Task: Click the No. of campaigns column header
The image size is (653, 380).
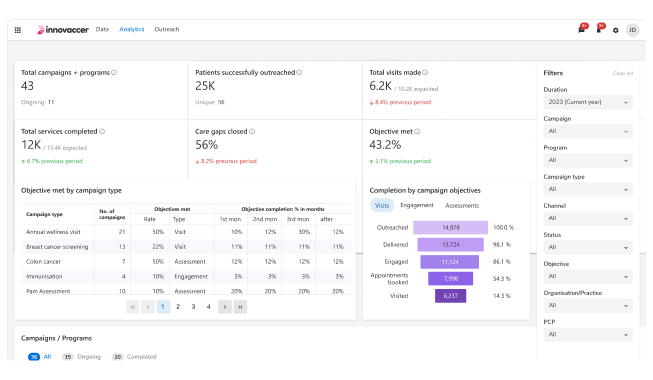Action: pyautogui.click(x=112, y=214)
